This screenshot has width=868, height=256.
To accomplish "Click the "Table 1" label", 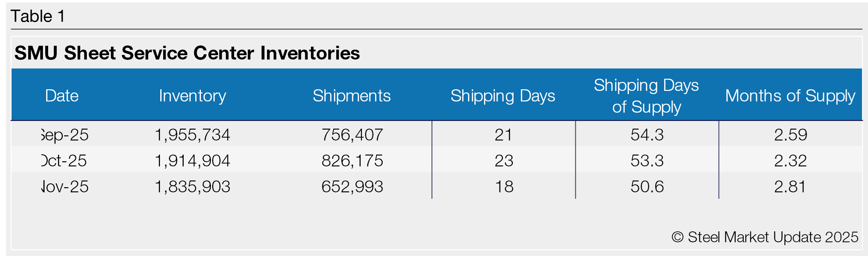I will pos(38,16).
